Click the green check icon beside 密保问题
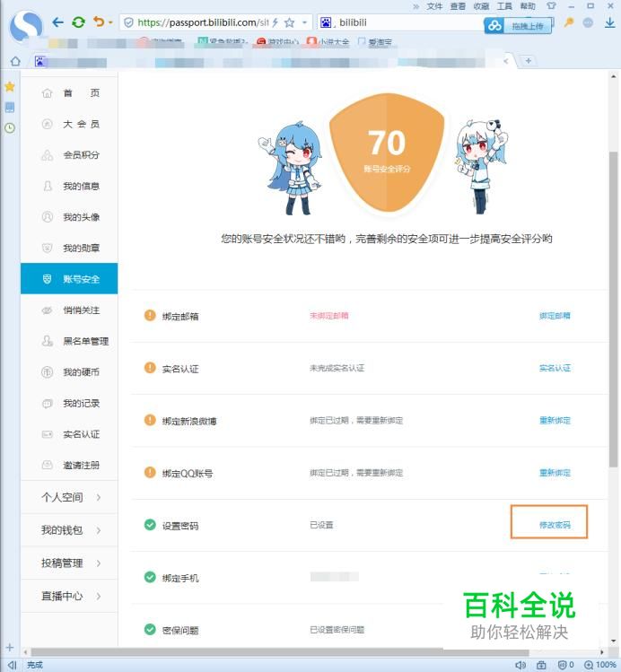The height and width of the screenshot is (672, 621). [150, 629]
